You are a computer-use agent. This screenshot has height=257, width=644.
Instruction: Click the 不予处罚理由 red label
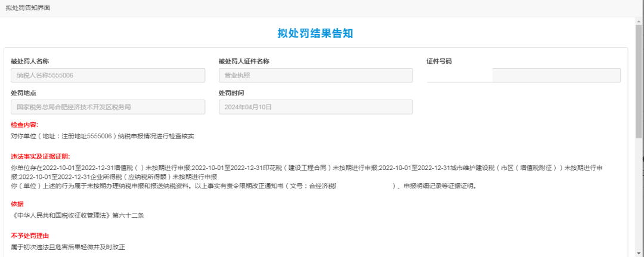(30, 236)
